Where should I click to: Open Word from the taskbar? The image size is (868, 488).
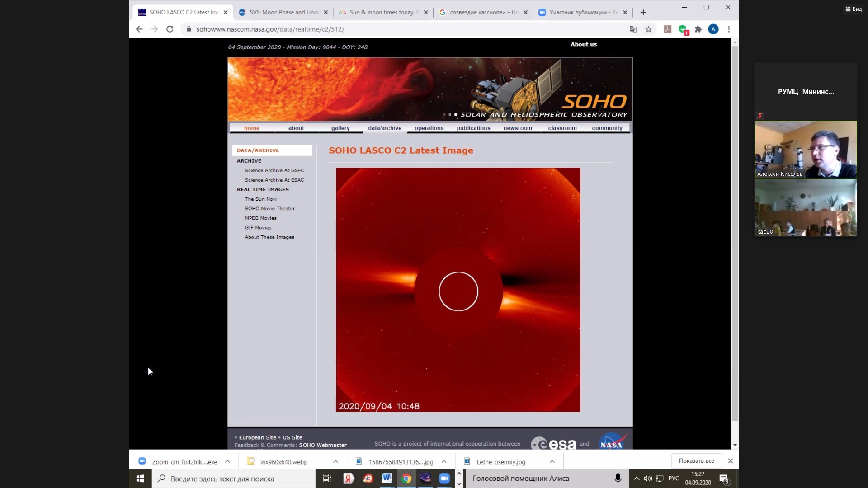coord(387,479)
